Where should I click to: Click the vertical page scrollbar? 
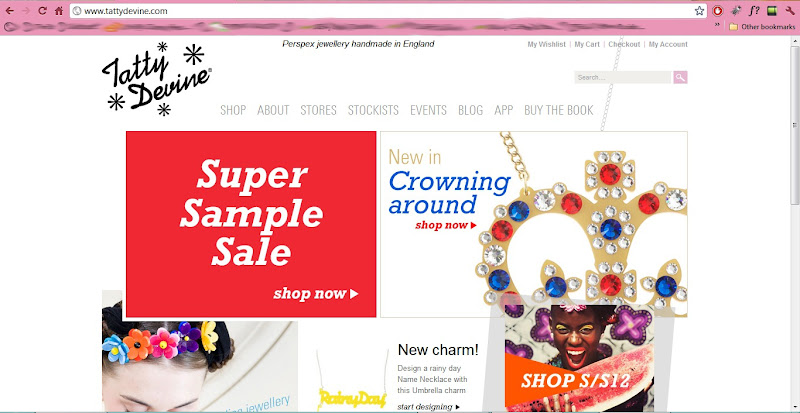794,123
